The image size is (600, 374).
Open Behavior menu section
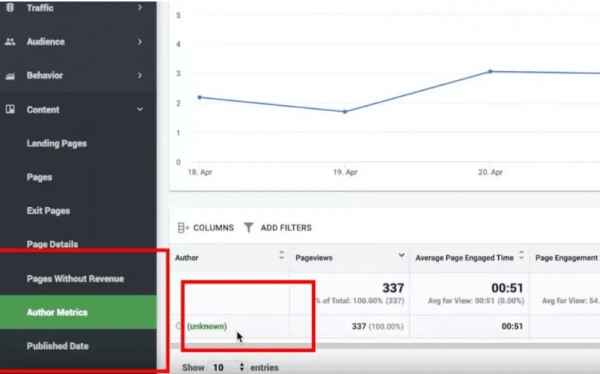(78, 75)
